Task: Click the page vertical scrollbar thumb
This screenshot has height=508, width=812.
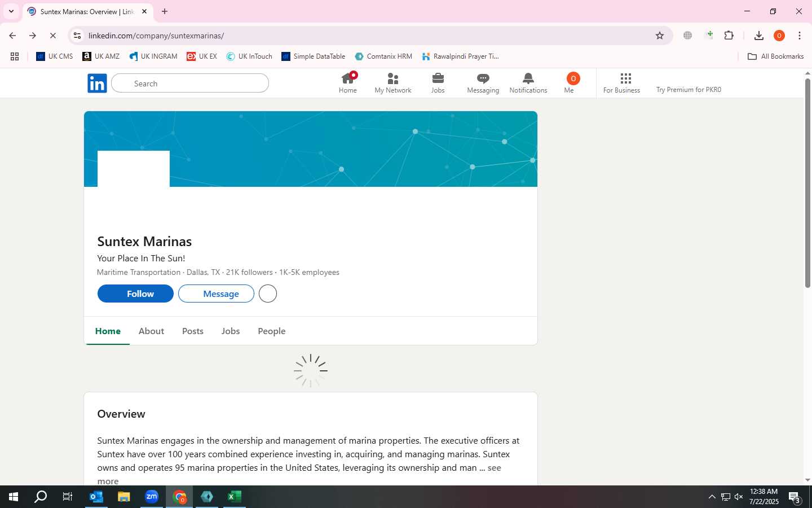Action: [807, 183]
